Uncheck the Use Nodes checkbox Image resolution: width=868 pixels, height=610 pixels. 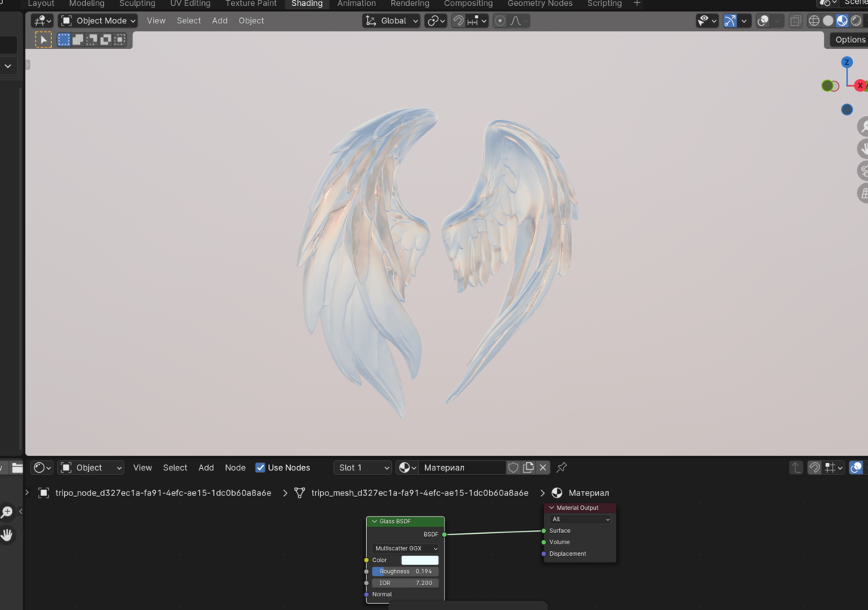pyautogui.click(x=260, y=467)
